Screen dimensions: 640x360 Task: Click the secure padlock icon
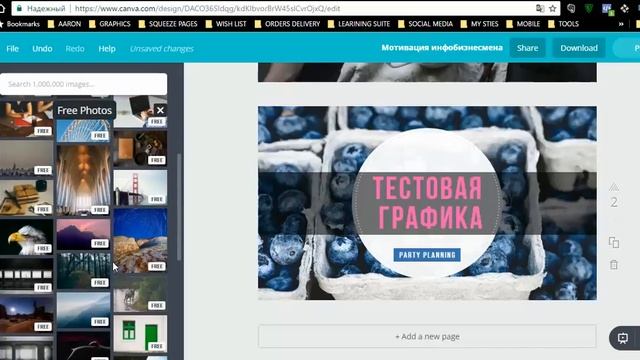coord(19,8)
